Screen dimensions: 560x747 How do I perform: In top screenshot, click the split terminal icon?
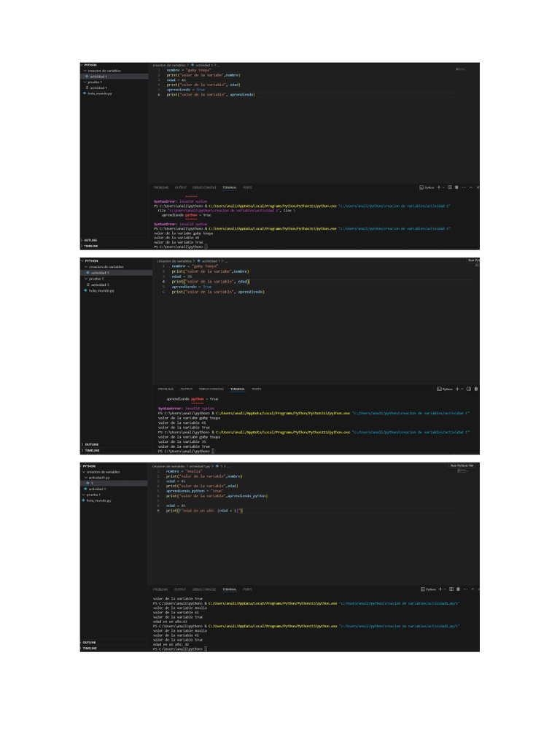coord(450,187)
